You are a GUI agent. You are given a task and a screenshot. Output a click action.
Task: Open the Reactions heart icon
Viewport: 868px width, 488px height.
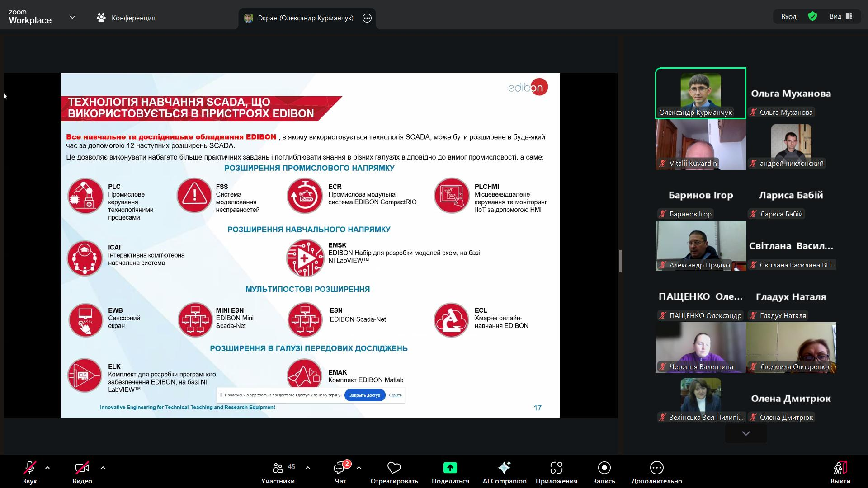coord(394,468)
